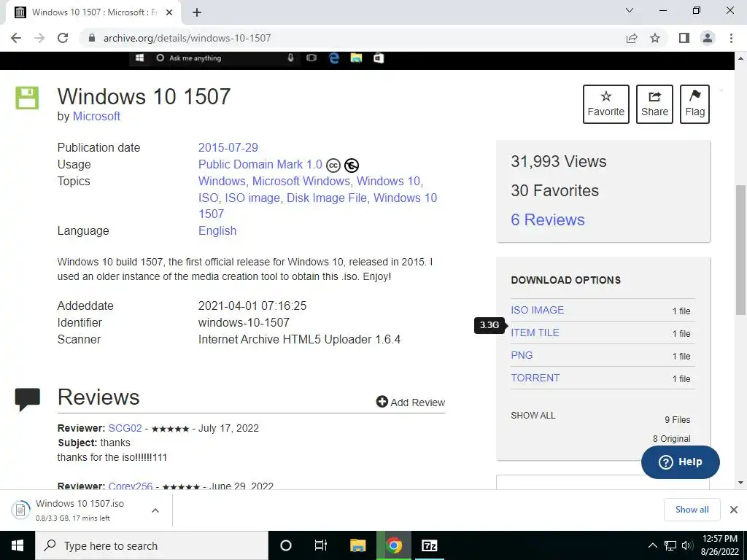
Task: Click the Windows 10 1507.iso download item
Action: pyautogui.click(x=80, y=510)
